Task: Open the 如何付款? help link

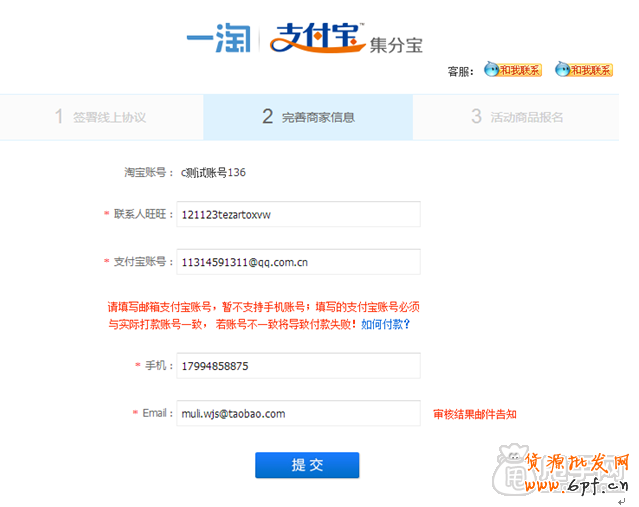Action: coord(385,324)
